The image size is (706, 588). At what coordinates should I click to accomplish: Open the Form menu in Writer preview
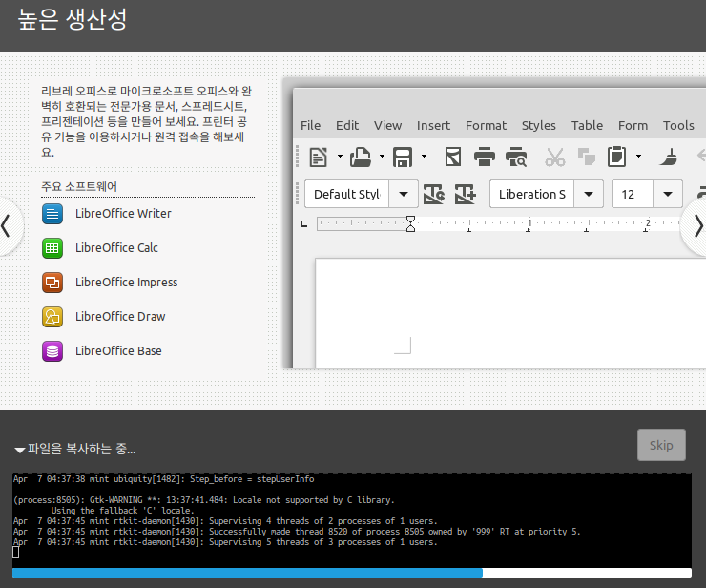[633, 126]
